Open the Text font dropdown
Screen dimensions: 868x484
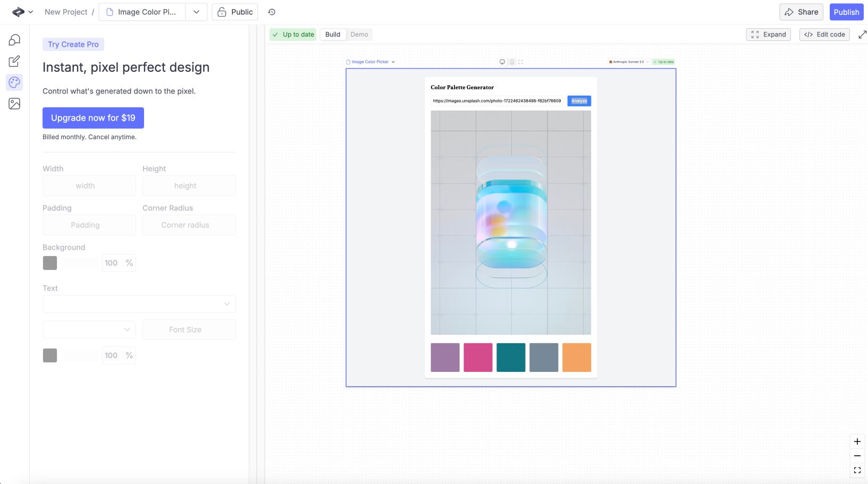coord(139,304)
